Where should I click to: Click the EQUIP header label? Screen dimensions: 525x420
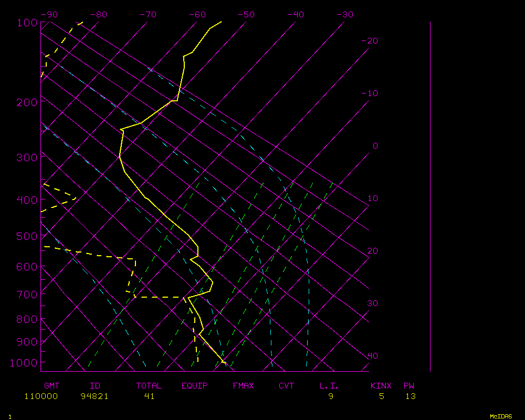(x=194, y=386)
